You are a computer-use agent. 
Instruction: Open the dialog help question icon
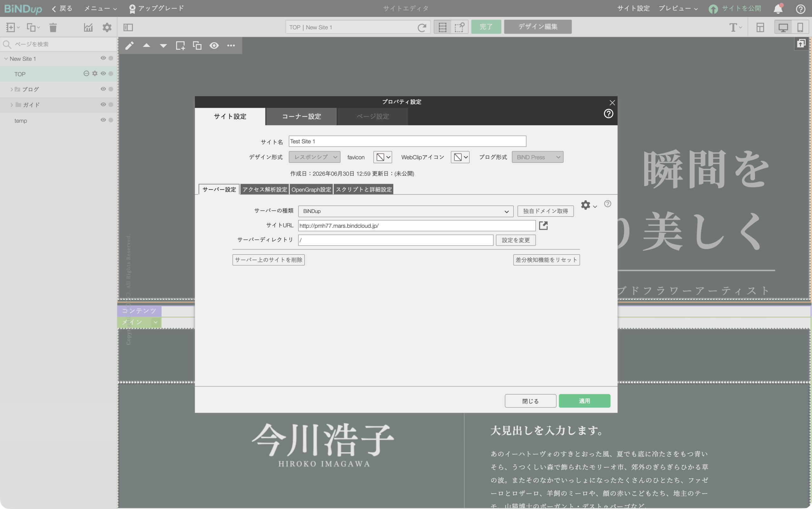click(608, 114)
